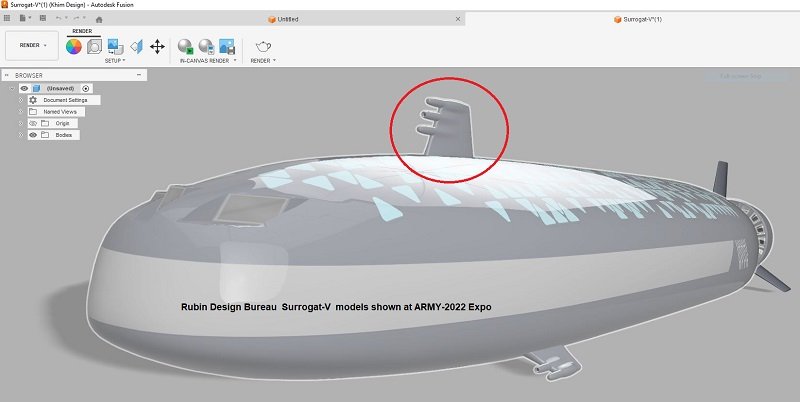Expand the SETUP dropdown menu
Viewport: 800px width, 402px height.
pos(115,60)
